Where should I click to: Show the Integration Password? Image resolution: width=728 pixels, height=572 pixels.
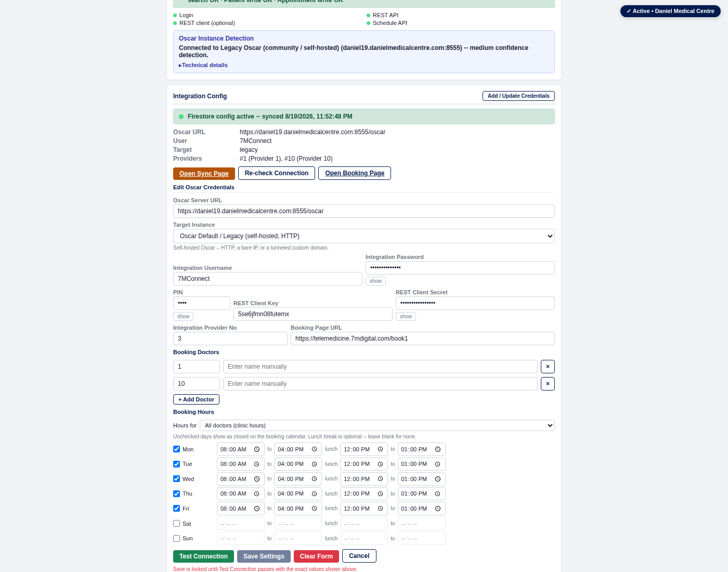375,281
